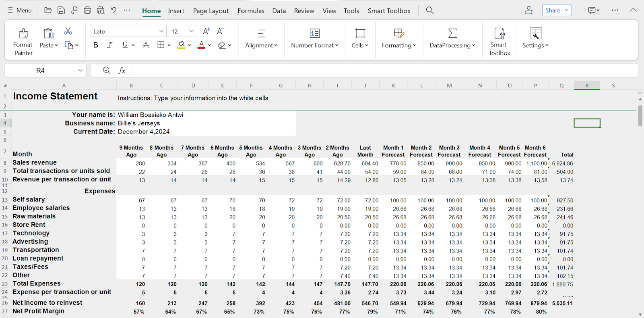Switch to the Tools tab
Screen dimensions: 644x318
coord(351,11)
